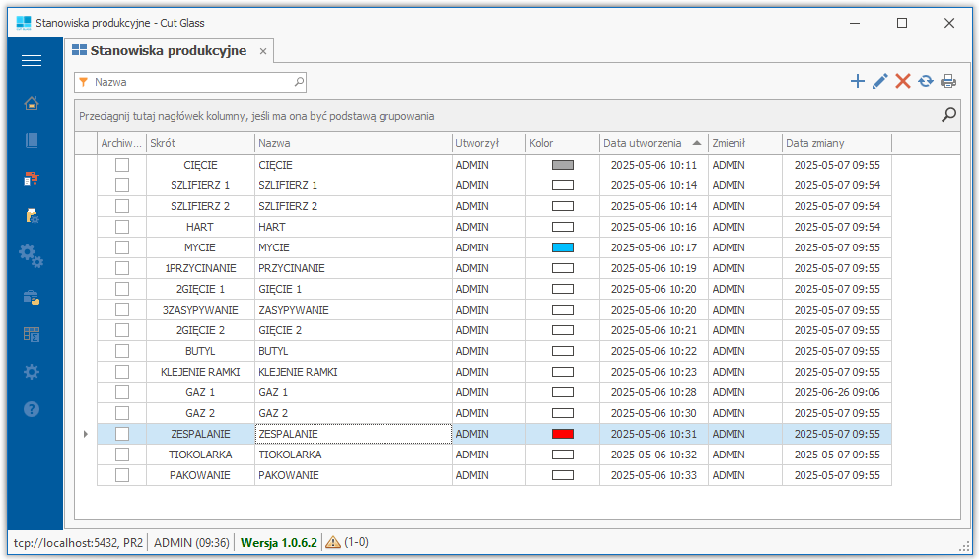Screen dimensions: 979x560
Task: Go to Home via sidebar house icon
Action: (32, 103)
